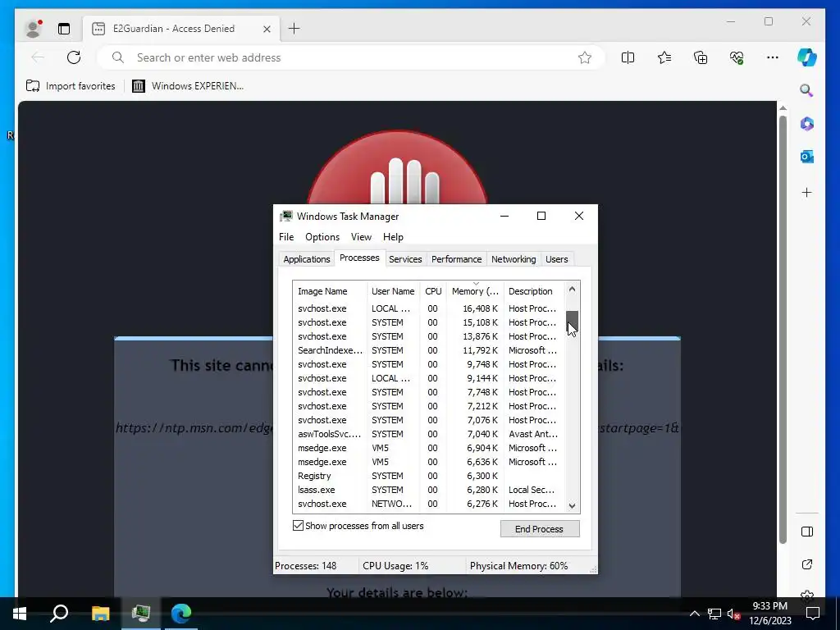
Task: Refresh the Edge page
Action: point(74,57)
